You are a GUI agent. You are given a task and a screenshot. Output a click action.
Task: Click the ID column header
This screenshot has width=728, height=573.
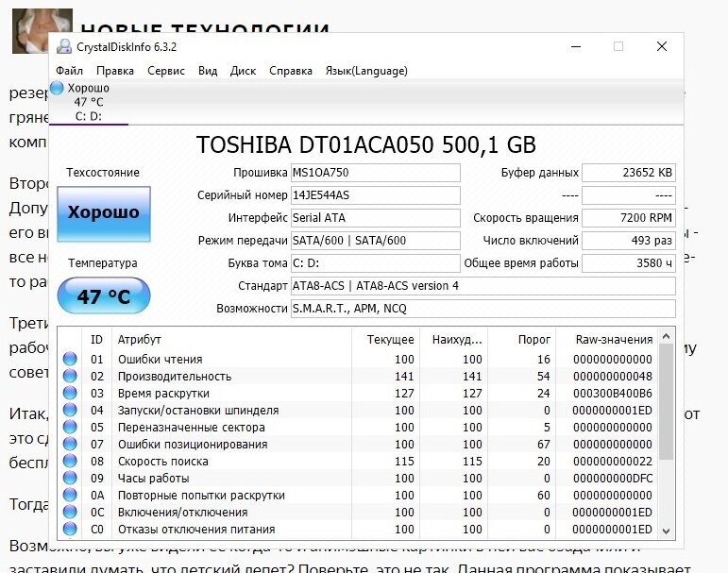[x=96, y=340]
